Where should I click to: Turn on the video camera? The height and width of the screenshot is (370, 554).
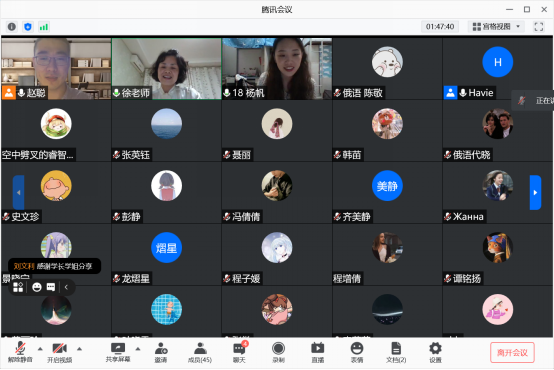pos(59,352)
